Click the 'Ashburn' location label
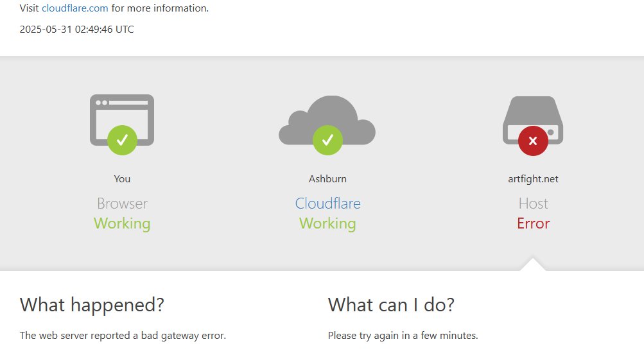 pyautogui.click(x=327, y=179)
